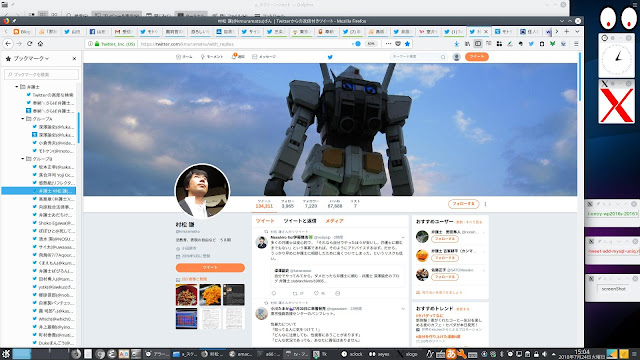Open Twitter メッセージ nav item
Viewport: 640px width, 360px height.
pos(264,57)
